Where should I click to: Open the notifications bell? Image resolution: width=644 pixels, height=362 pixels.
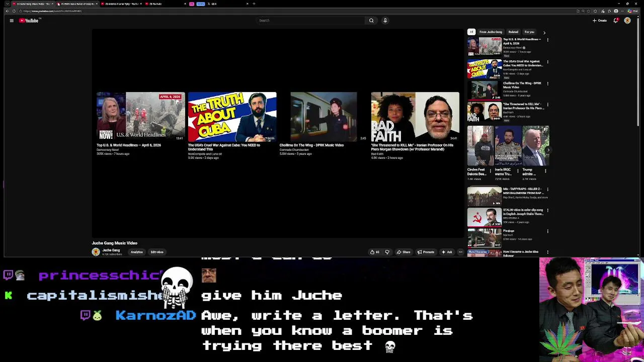[x=616, y=21]
